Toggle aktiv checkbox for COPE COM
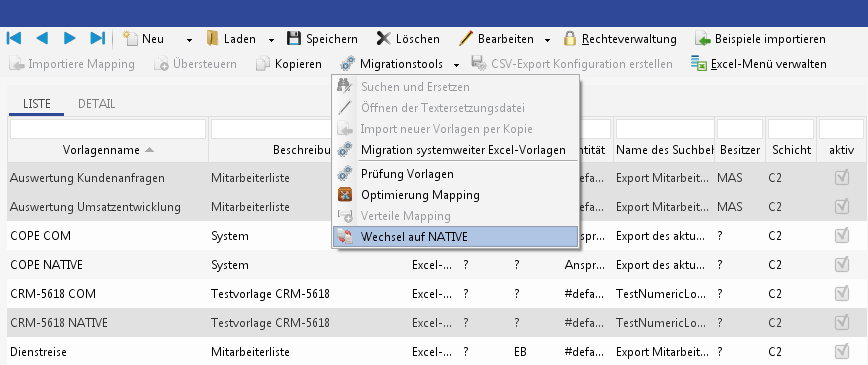 coord(842,235)
